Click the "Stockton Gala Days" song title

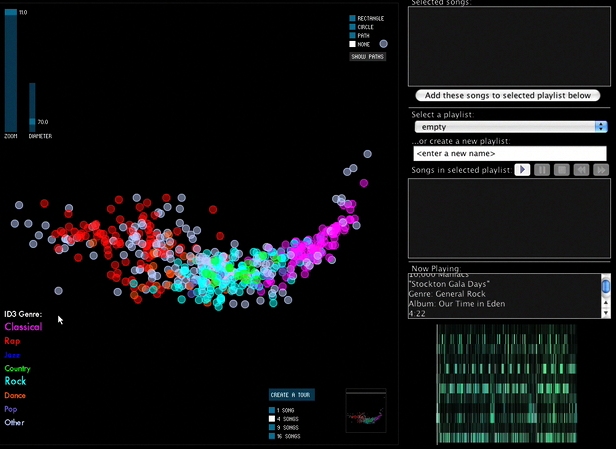click(x=449, y=284)
